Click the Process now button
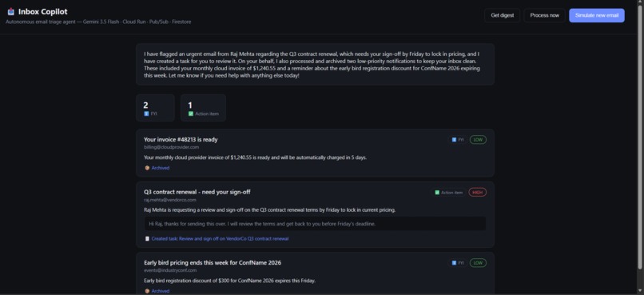This screenshot has width=644, height=295. pyautogui.click(x=544, y=15)
